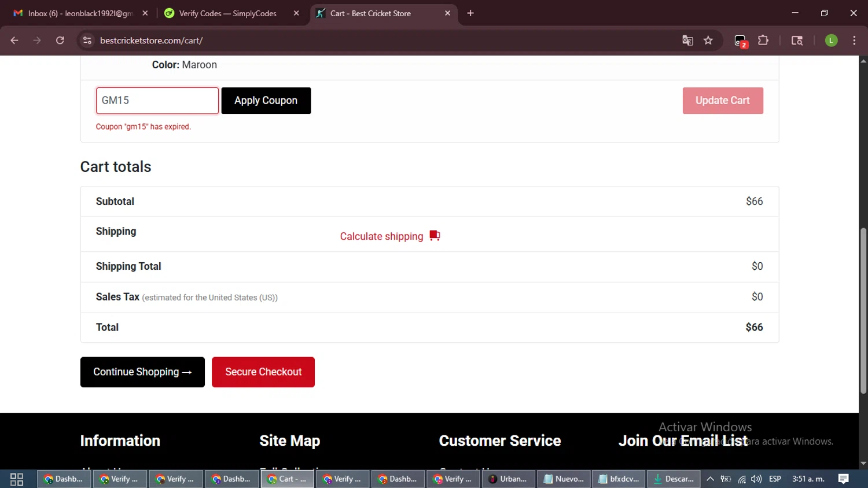Open Windows Task View
Screen dimensions: 868x488
pos(17,479)
